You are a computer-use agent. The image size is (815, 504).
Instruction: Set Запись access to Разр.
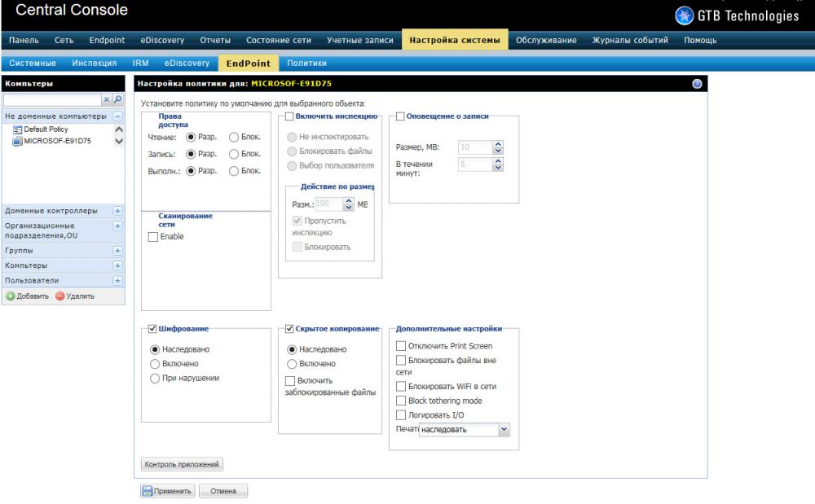[191, 154]
